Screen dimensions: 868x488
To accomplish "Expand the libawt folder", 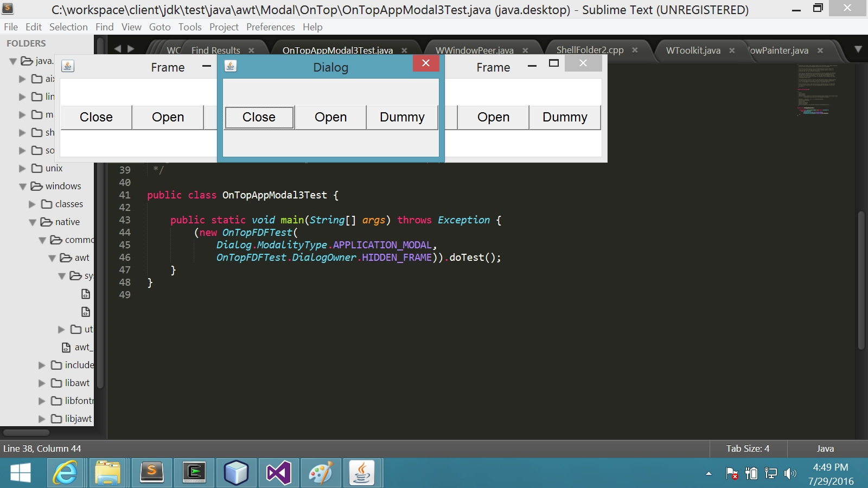I will (x=42, y=383).
